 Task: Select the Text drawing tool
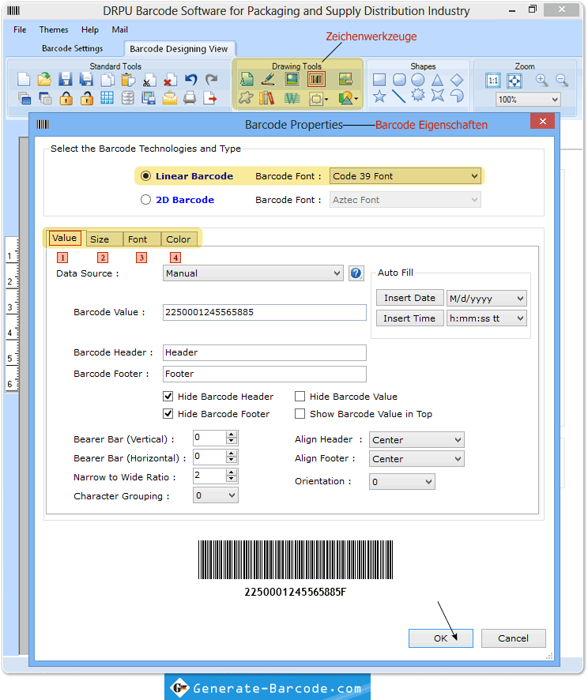(247, 80)
